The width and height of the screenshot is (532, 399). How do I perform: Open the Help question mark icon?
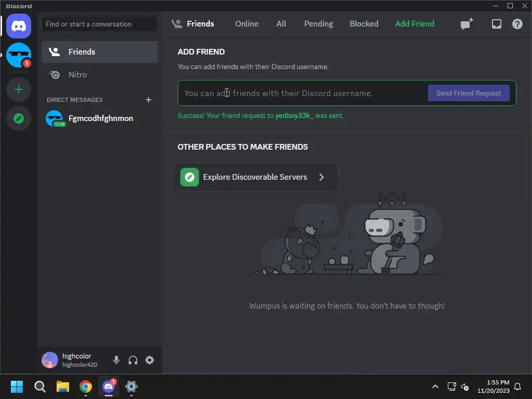tap(517, 24)
